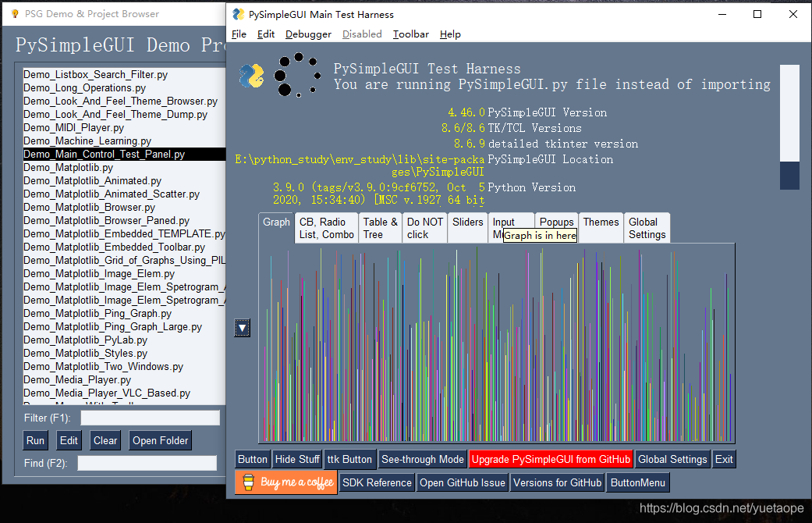Viewport: 812px width, 523px height.
Task: Select Demo_Matplotlib_Ping_Graph_Large.py
Action: 124,327
